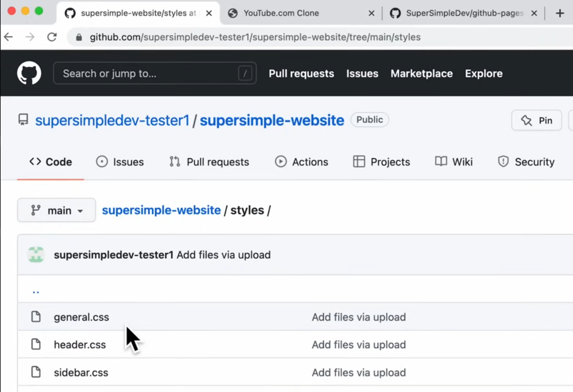Click the git branch icon on main button
The width and height of the screenshot is (573, 392).
36,210
